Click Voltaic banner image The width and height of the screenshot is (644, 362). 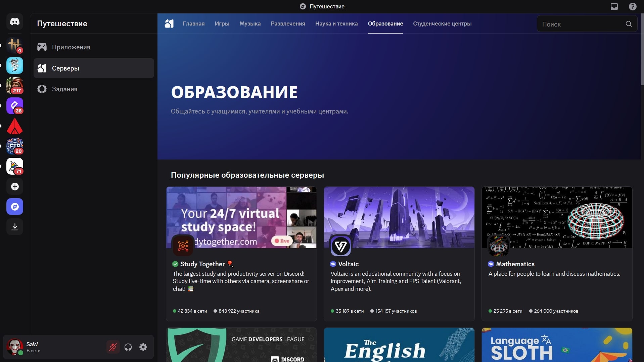399,217
